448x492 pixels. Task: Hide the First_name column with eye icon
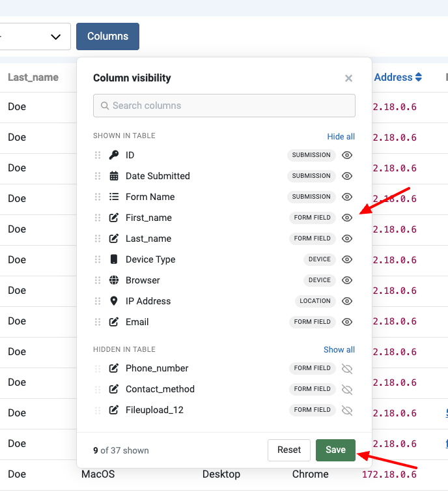coord(347,218)
